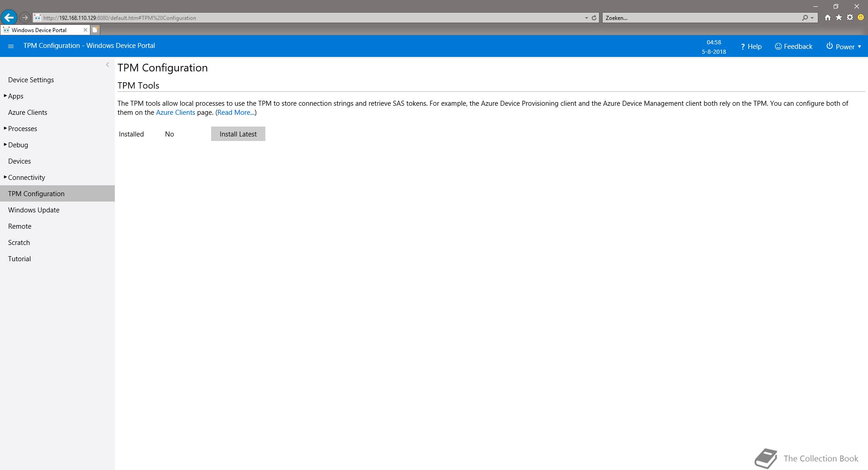This screenshot has width=868, height=470.
Task: Open Tutorial page in sidebar
Action: [x=19, y=259]
